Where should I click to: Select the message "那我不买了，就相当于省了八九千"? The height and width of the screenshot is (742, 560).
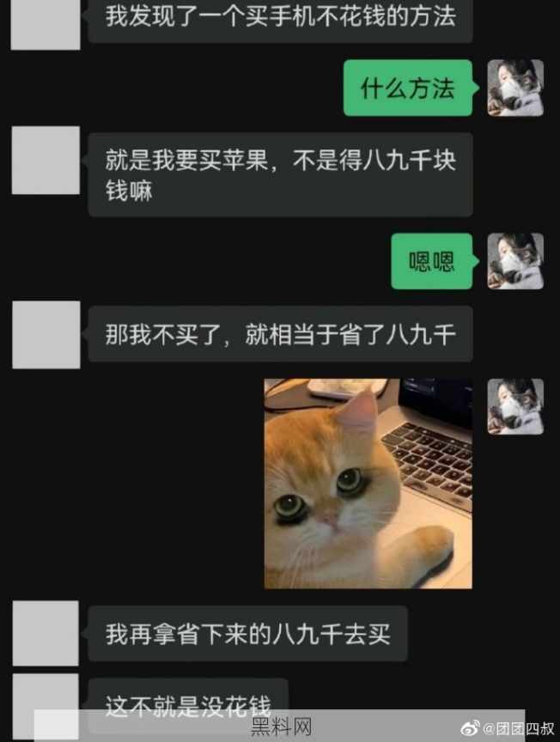[280, 334]
